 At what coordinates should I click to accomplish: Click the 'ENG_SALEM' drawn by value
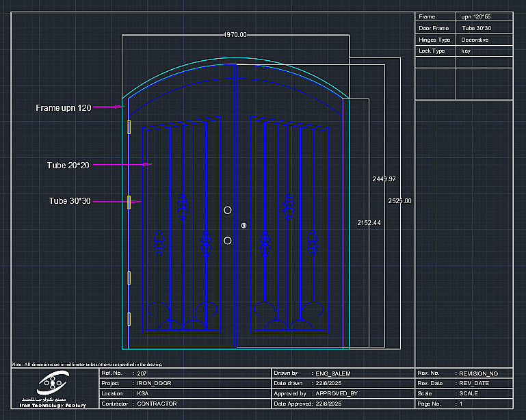(333, 373)
